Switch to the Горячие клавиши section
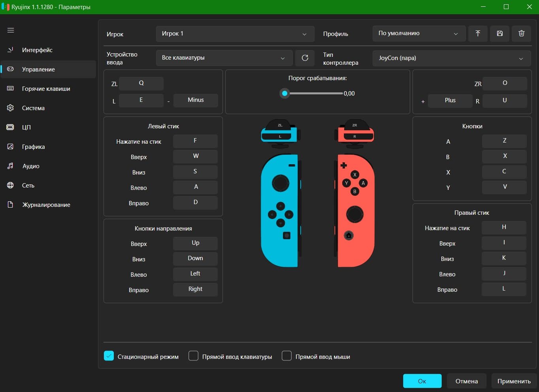 click(x=46, y=88)
